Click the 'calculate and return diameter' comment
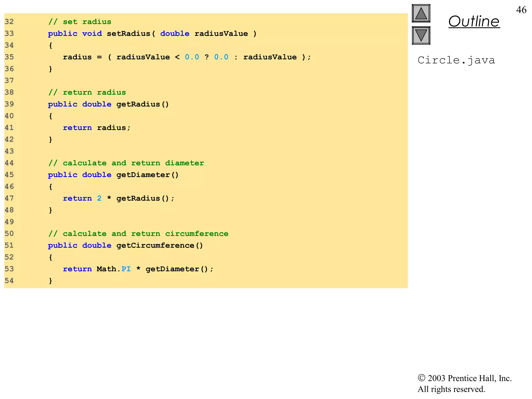Viewport: 532px width, 399px height. click(x=126, y=163)
